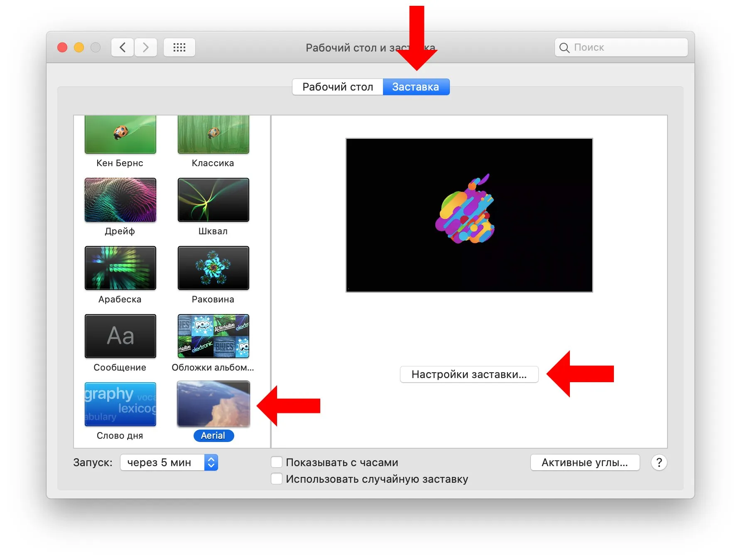Click the Aerial label
741x560 pixels.
[x=213, y=435]
